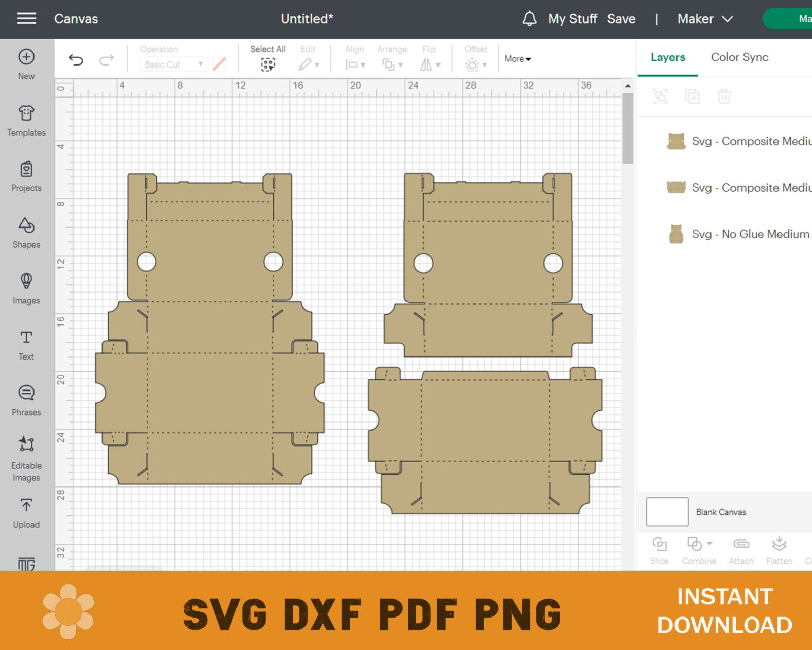Open the Shapes tool
812x650 pixels.
coord(26,233)
